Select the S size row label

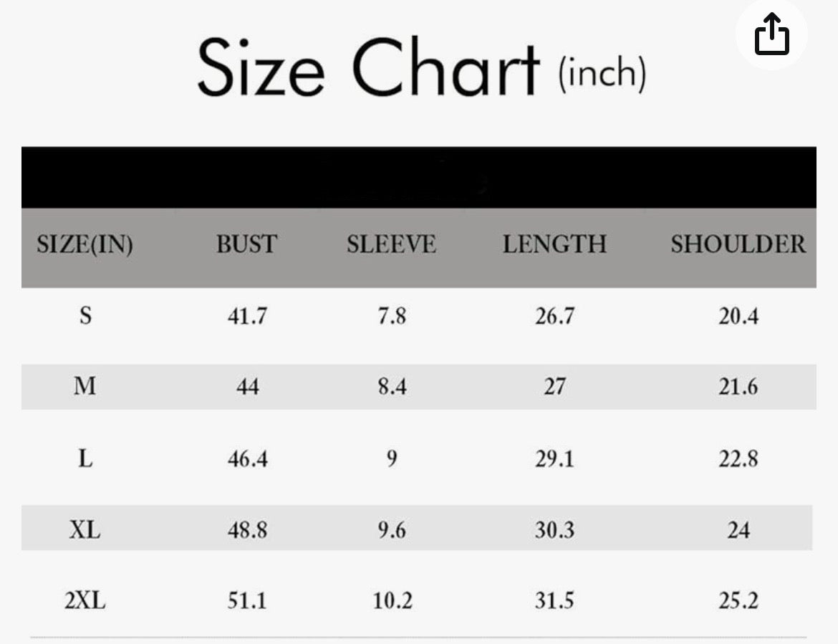point(85,316)
